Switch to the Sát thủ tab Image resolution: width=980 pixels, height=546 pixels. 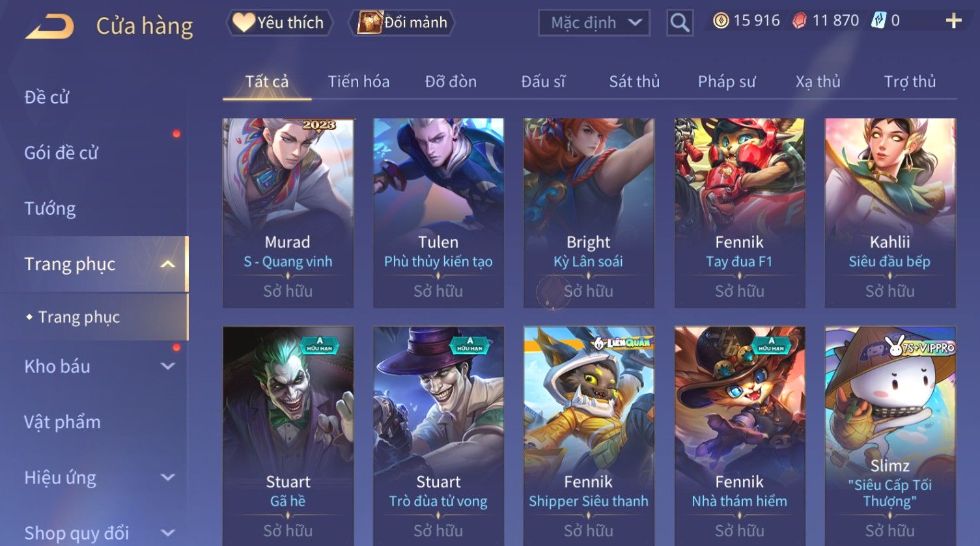(x=634, y=82)
